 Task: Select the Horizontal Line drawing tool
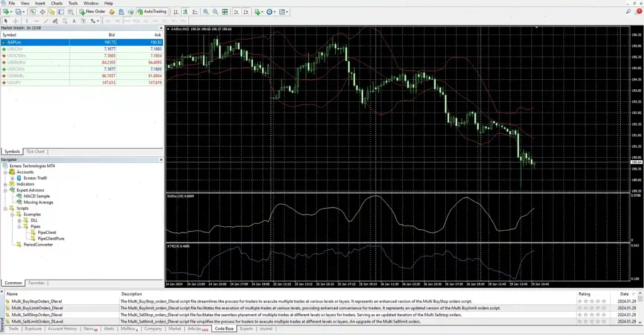tap(36, 21)
